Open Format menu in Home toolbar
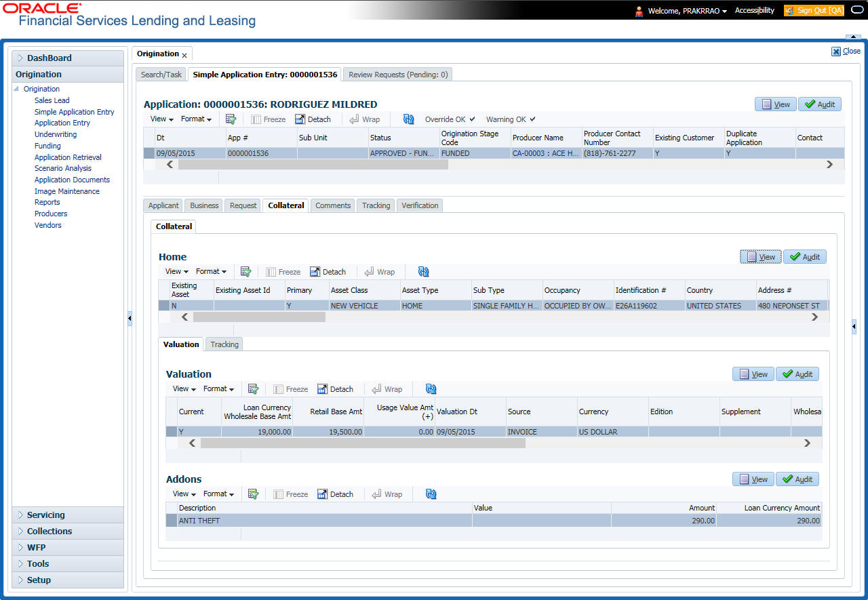This screenshot has width=868, height=600. point(211,272)
